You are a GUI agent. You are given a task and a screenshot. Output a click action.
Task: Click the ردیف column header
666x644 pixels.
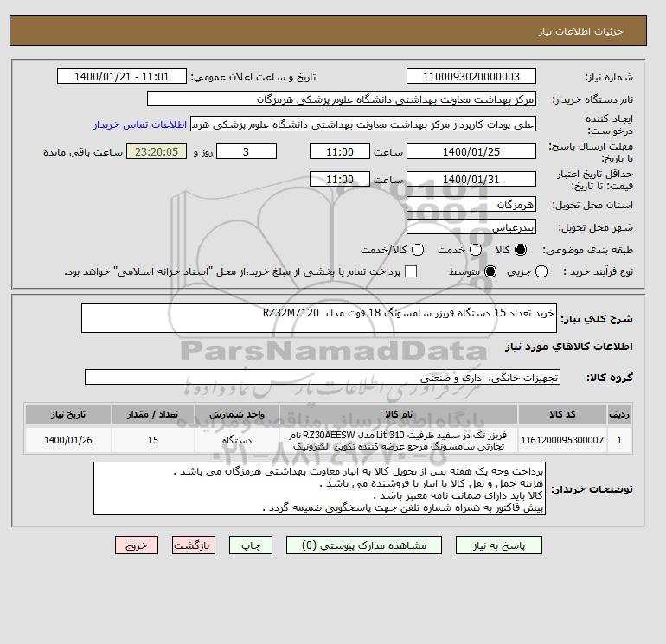click(x=619, y=414)
